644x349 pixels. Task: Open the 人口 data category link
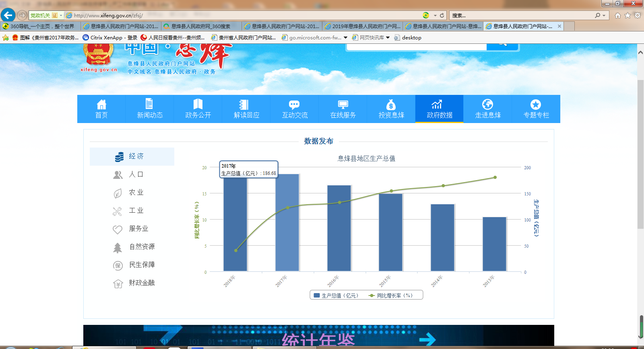(136, 174)
